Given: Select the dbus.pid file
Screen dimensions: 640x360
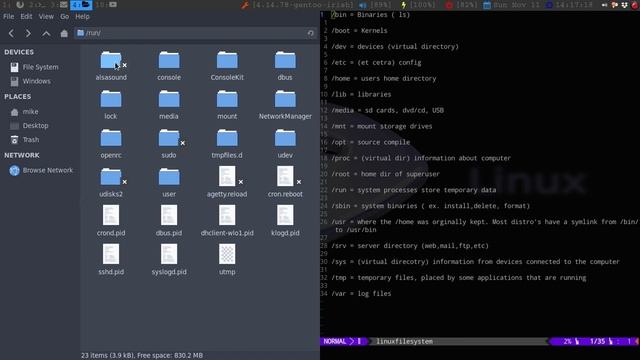Looking at the screenshot, I should 169,221.
